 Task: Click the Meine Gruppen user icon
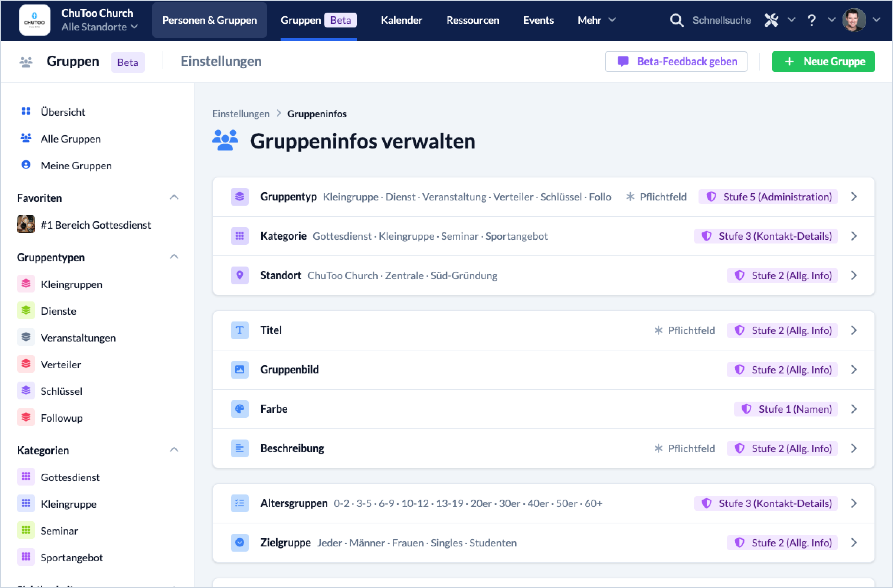[26, 165]
